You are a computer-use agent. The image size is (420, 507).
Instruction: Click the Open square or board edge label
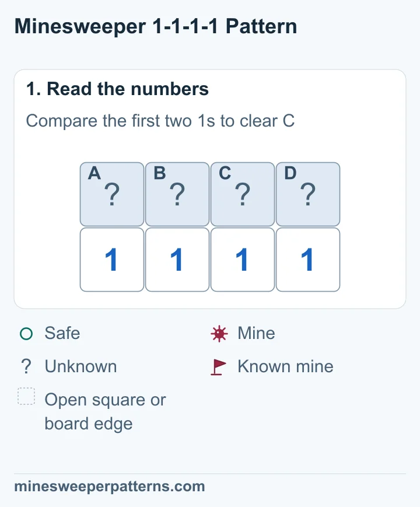106,411
